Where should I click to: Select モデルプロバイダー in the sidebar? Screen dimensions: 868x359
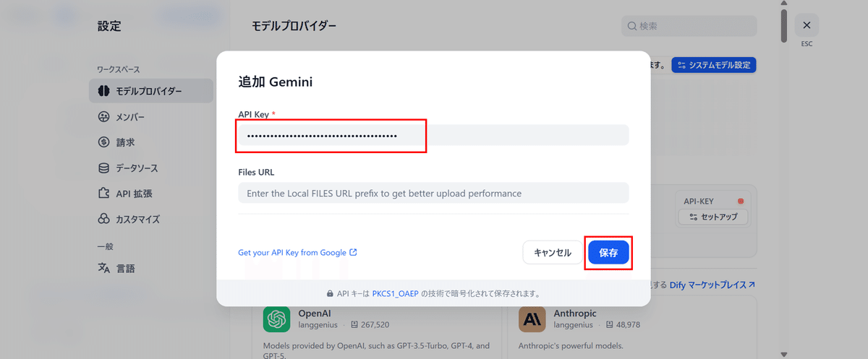[151, 91]
